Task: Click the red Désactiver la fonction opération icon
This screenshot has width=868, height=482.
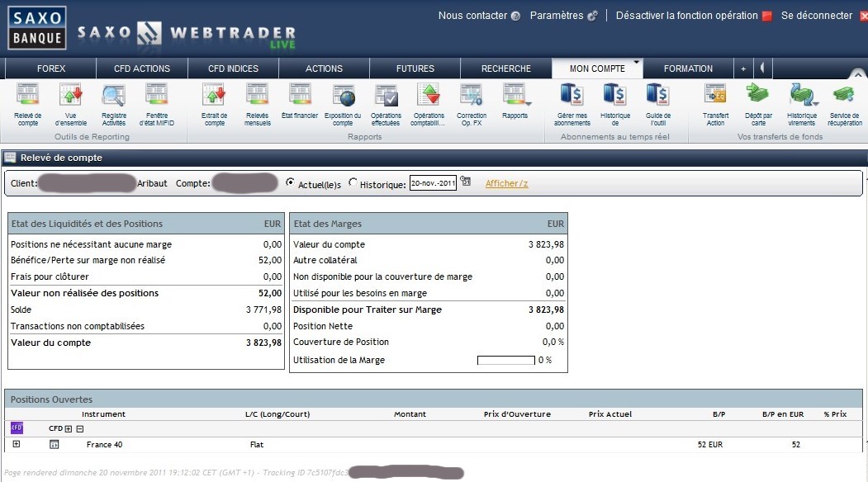Action: pyautogui.click(x=766, y=16)
